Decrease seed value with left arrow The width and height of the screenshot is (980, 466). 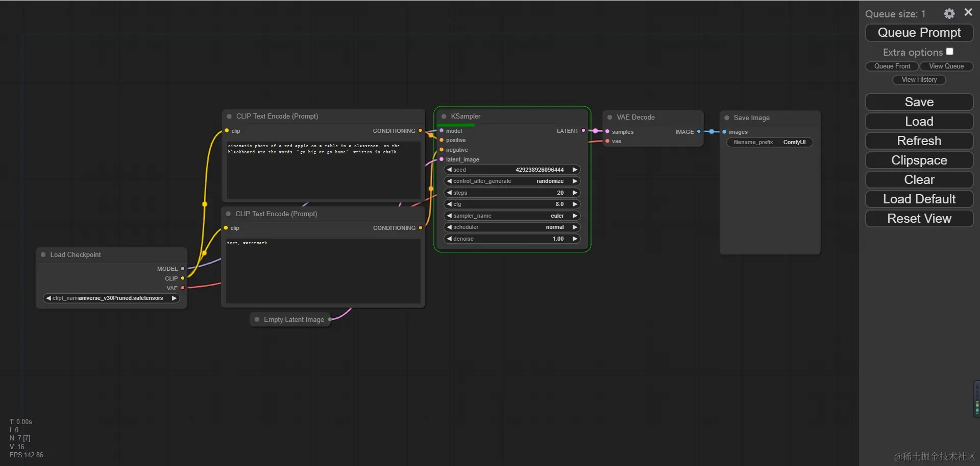click(449, 170)
